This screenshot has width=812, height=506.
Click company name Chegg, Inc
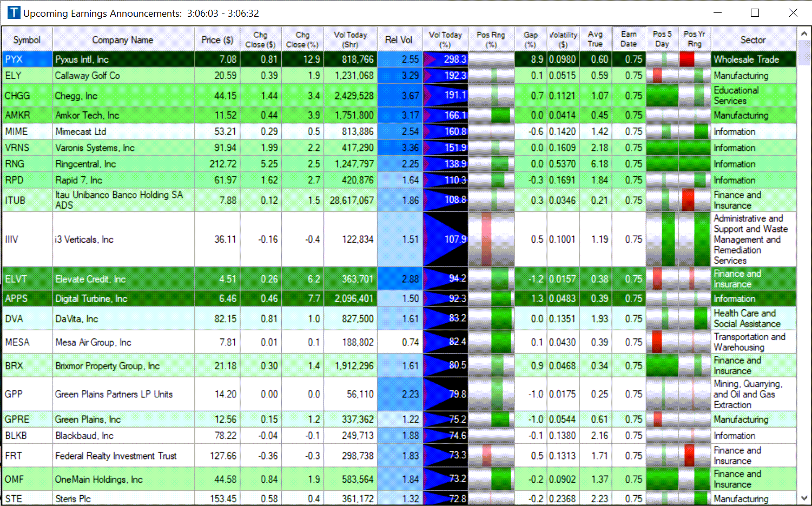(76, 96)
